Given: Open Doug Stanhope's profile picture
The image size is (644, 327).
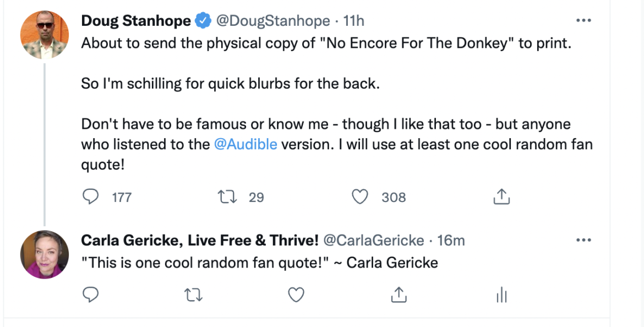Looking at the screenshot, I should pyautogui.click(x=45, y=35).
